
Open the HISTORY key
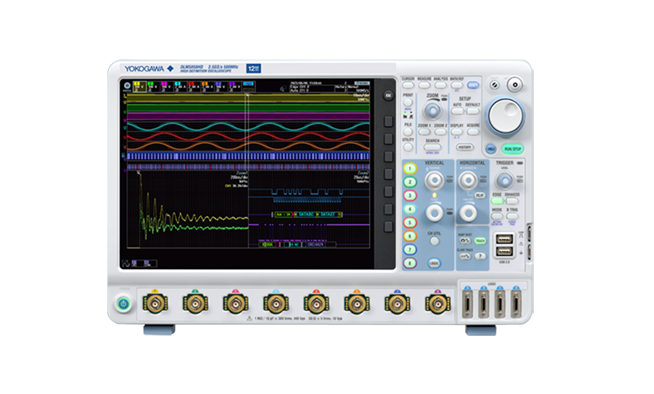tap(464, 147)
